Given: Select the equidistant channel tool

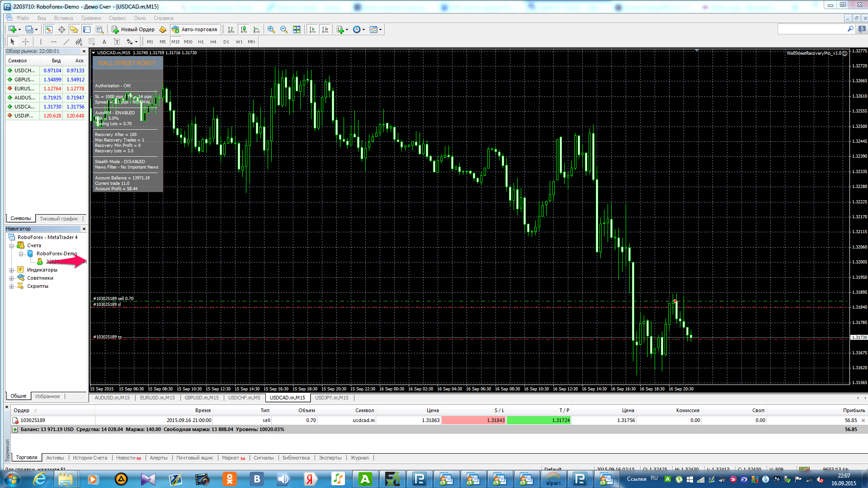Looking at the screenshot, I should pos(79,42).
